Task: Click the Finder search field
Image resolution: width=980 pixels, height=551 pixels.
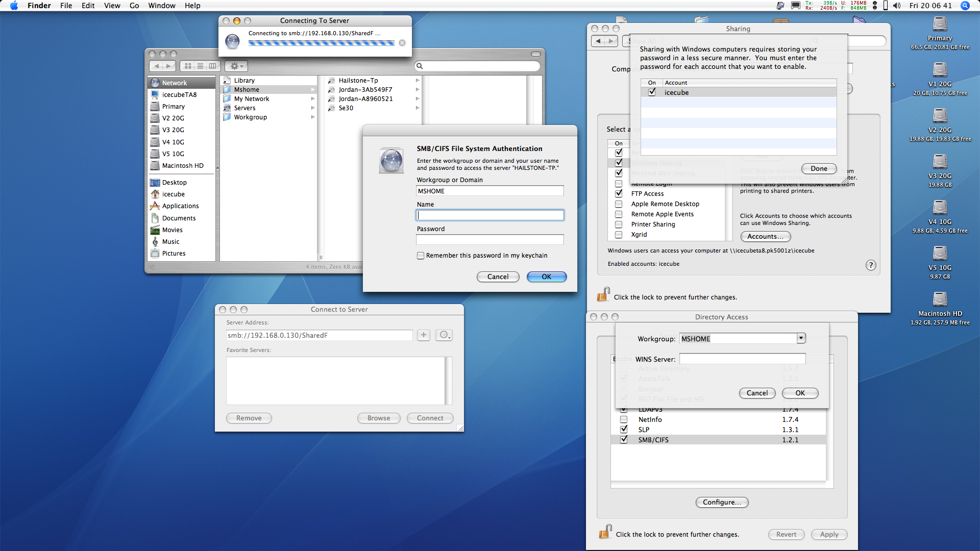Action: 477,66
